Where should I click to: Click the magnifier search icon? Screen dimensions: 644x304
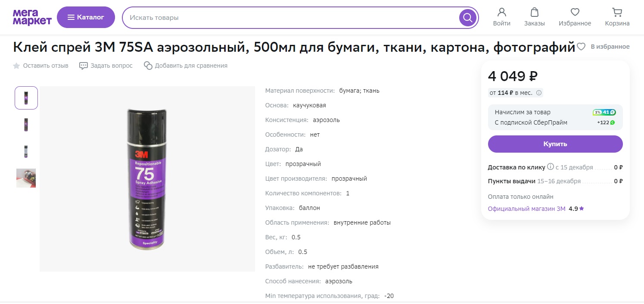468,18
